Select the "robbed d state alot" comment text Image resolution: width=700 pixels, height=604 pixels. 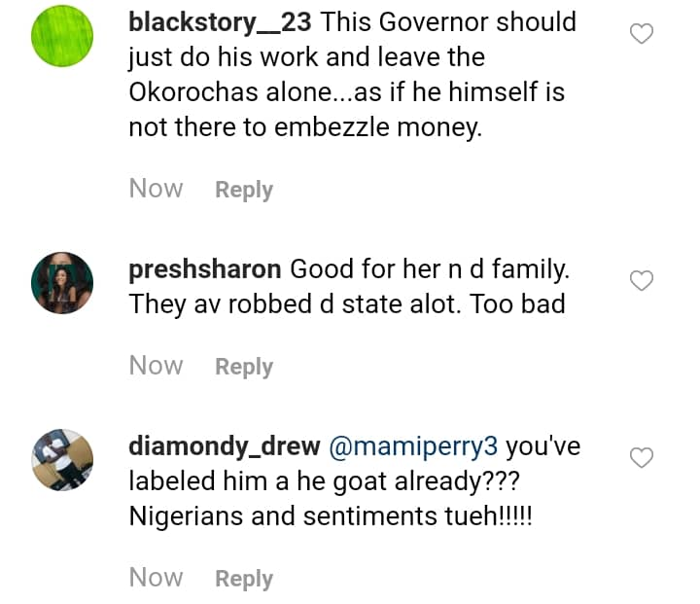click(346, 304)
